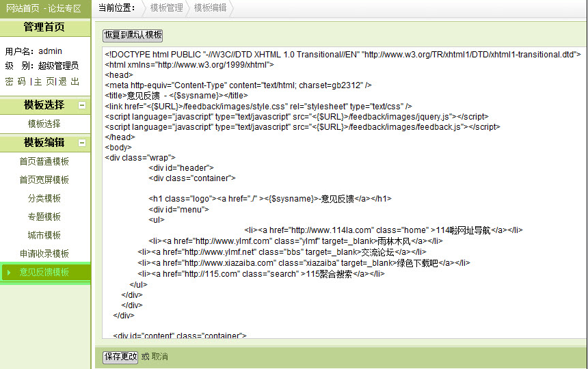Click 保存更改 button
This screenshot has width=588, height=369.
click(x=120, y=357)
